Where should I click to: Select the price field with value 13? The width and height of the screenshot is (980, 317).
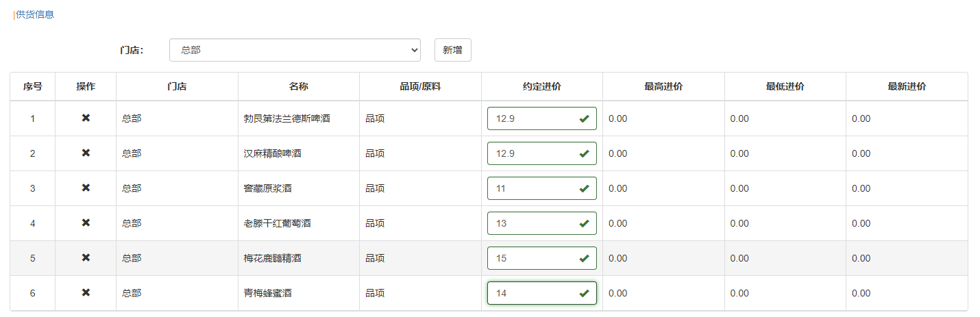pos(531,223)
